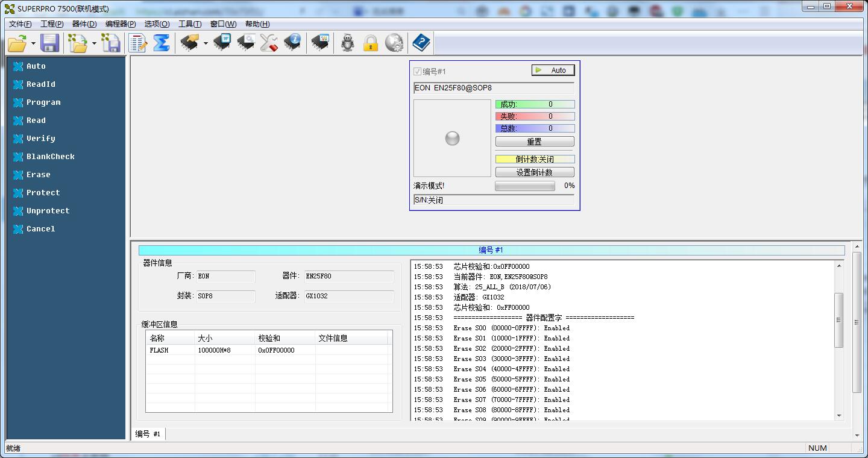Click the blue sigma checksum icon
The width and height of the screenshot is (868, 458).
coord(162,43)
